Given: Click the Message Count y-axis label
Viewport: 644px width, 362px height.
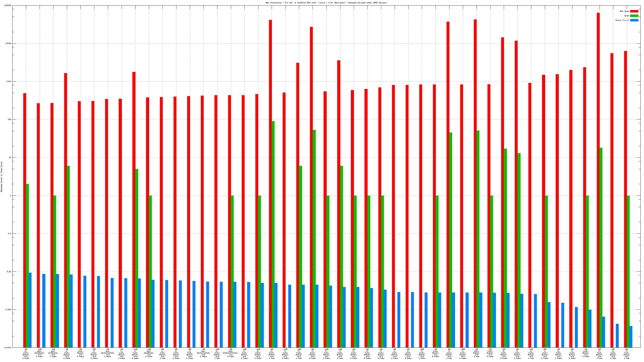Looking at the screenshot, I should click(2, 177).
